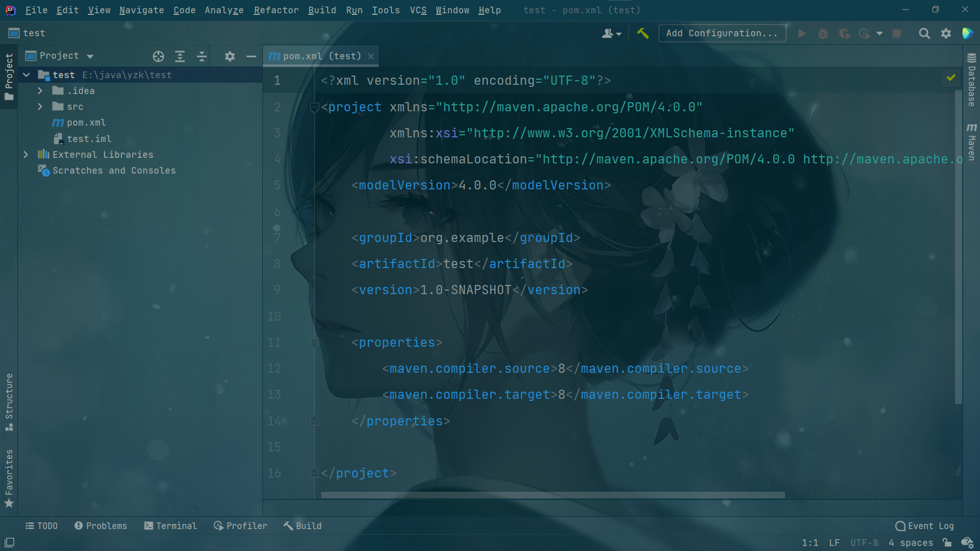This screenshot has height=551, width=980.
Task: Toggle read-only lock icon in status bar
Action: click(x=947, y=543)
